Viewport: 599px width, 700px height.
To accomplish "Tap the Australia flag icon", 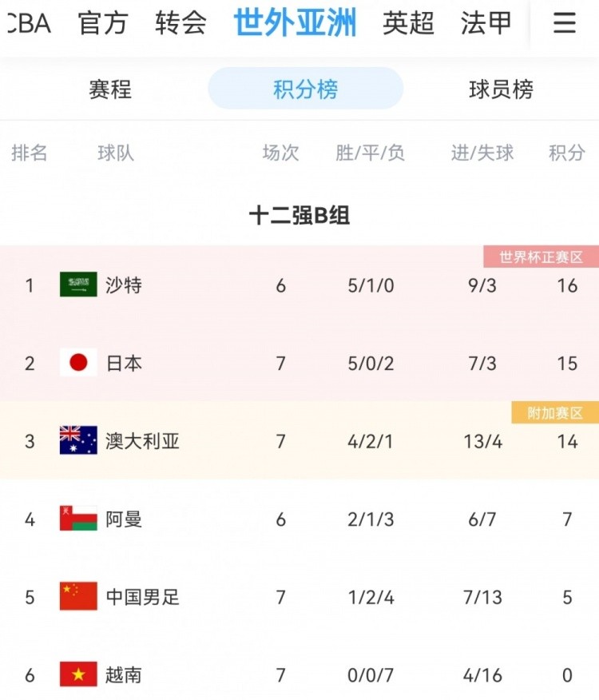I will coord(78,440).
